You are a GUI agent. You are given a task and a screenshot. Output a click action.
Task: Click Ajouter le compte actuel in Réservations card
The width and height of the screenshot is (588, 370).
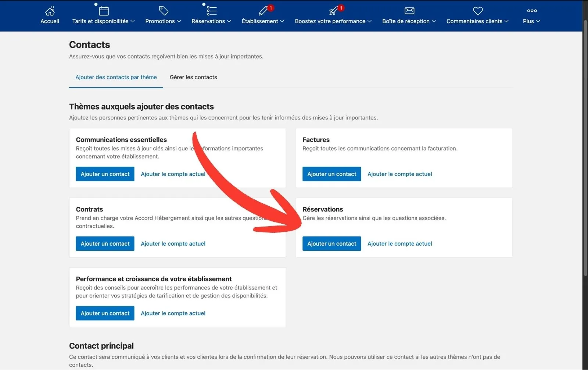[400, 243]
